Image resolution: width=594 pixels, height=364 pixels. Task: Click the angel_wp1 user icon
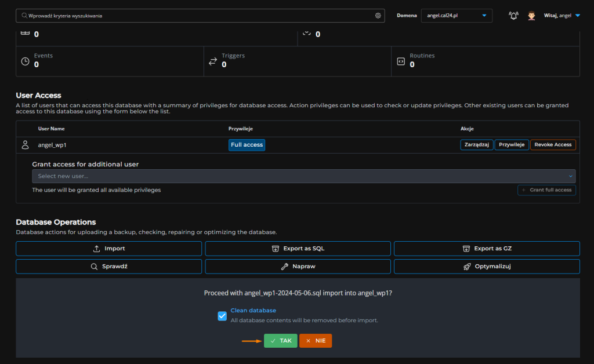[x=25, y=145]
